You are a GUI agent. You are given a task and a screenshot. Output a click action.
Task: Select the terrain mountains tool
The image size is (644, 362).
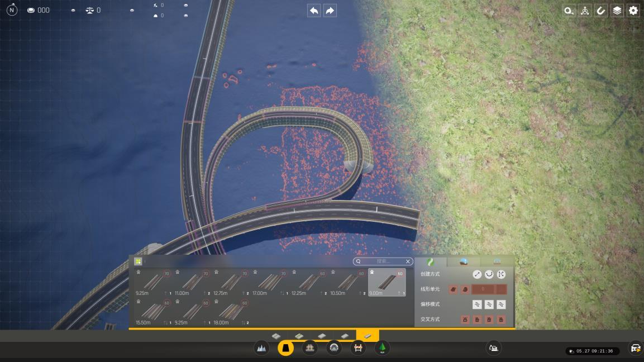[261, 349]
